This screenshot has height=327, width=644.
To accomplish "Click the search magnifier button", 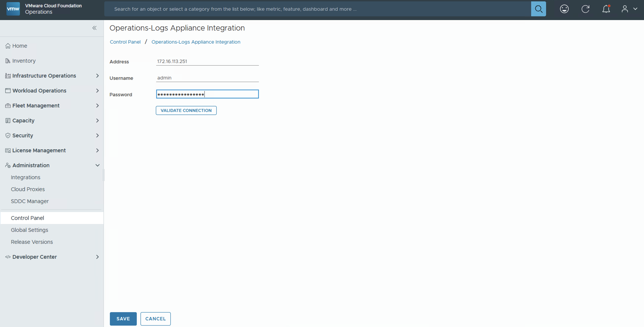I will point(538,9).
